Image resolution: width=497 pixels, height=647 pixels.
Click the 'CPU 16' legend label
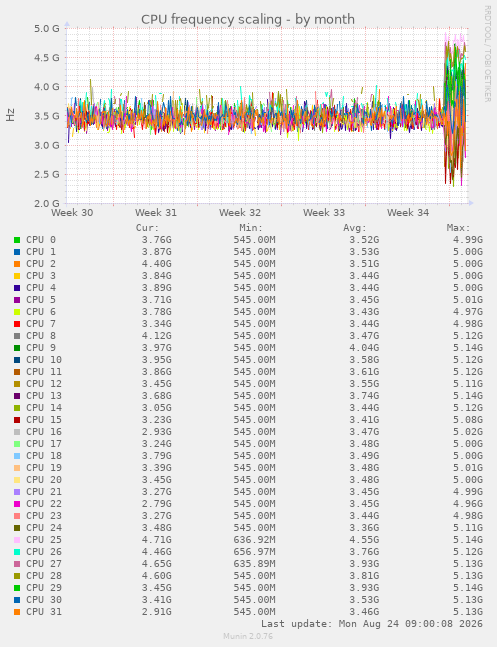44,432
